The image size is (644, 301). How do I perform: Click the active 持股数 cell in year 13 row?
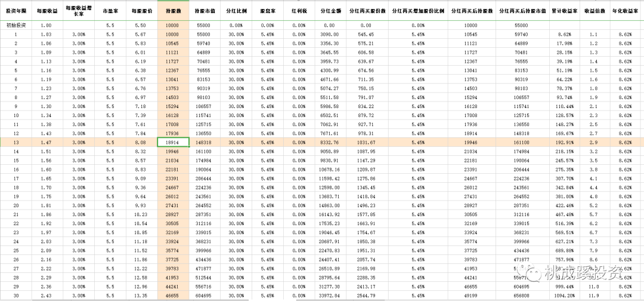(174, 142)
